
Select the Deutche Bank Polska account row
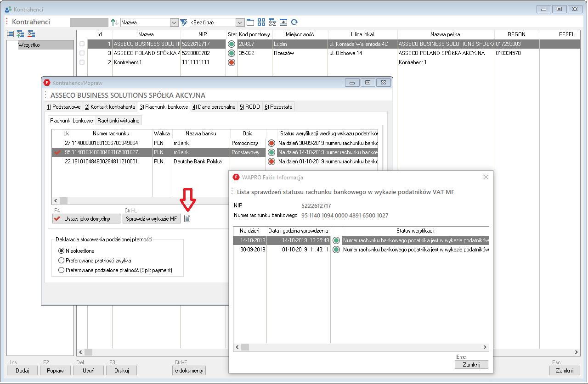pyautogui.click(x=215, y=161)
